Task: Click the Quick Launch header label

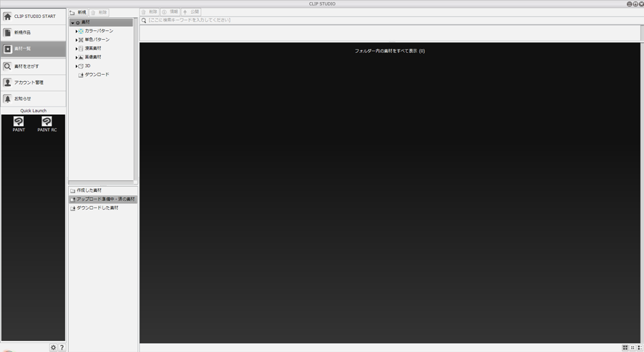Action: [x=33, y=111]
